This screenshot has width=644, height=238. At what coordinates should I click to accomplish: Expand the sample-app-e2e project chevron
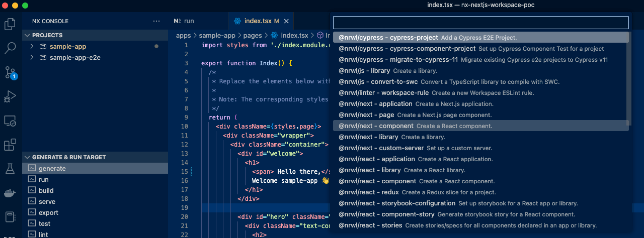[32, 58]
